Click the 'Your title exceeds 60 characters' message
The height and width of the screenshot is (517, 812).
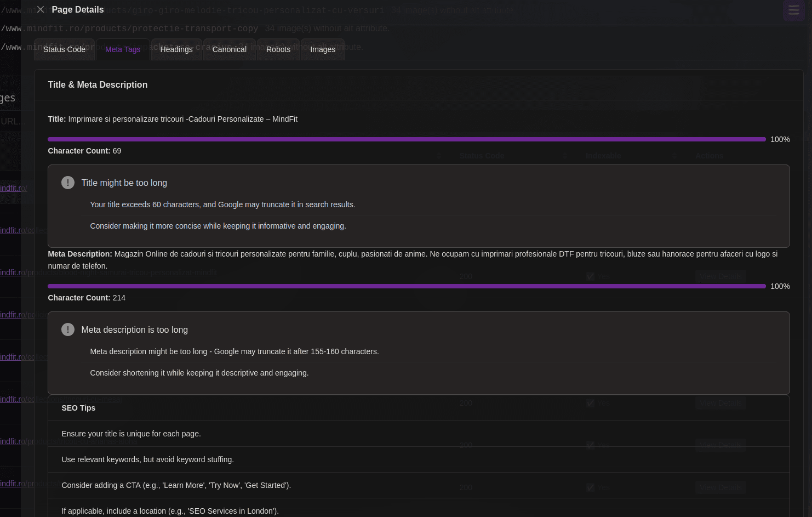point(222,204)
